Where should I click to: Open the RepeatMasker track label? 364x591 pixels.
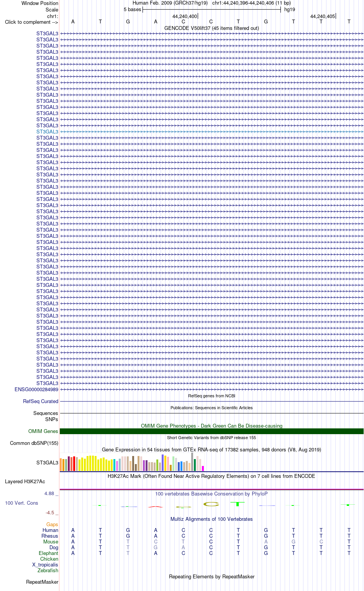click(42, 582)
